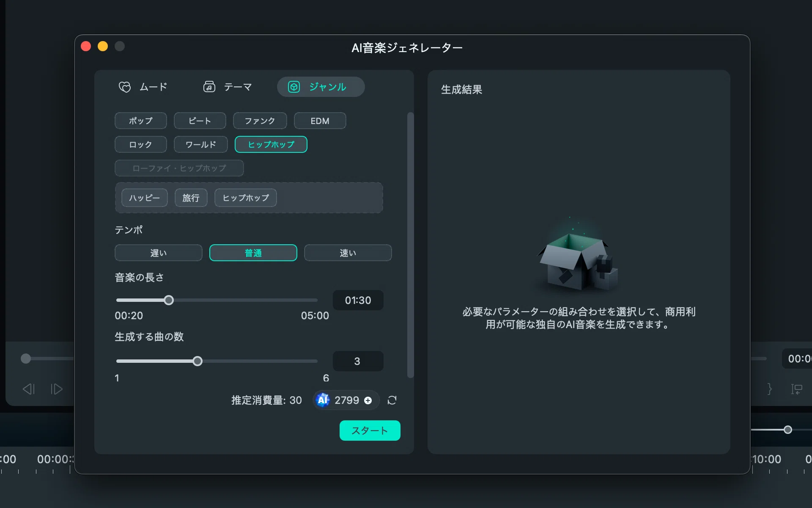Click the 生成する曲の数 slider handle
Screen dimensions: 812x508
(198, 361)
